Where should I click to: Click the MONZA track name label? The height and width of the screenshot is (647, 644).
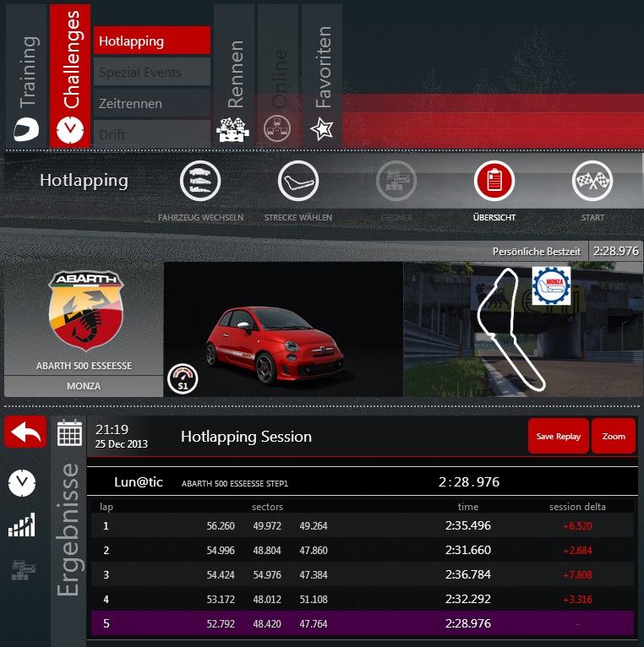click(84, 386)
